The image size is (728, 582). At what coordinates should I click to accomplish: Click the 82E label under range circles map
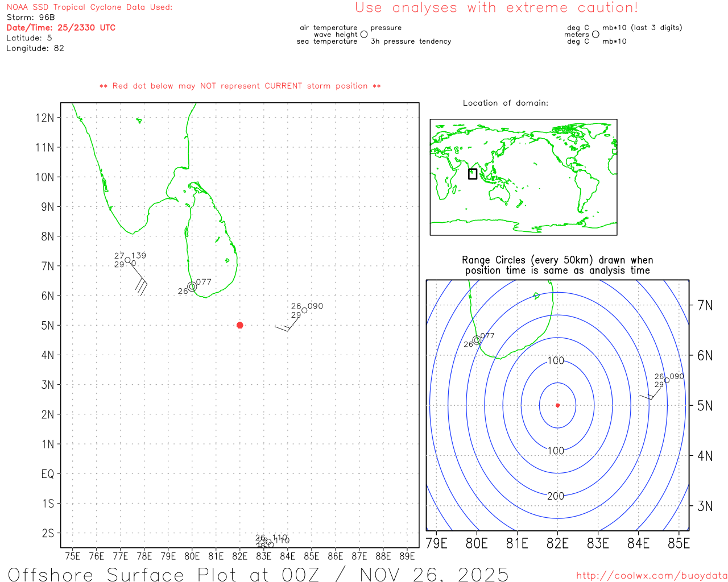point(557,543)
